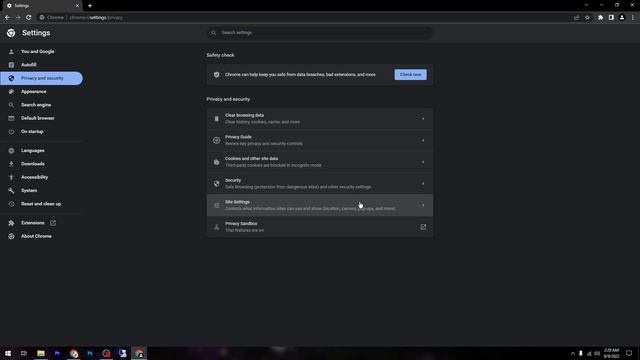Open Autofill settings section
Image resolution: width=640 pixels, height=360 pixels.
(29, 64)
